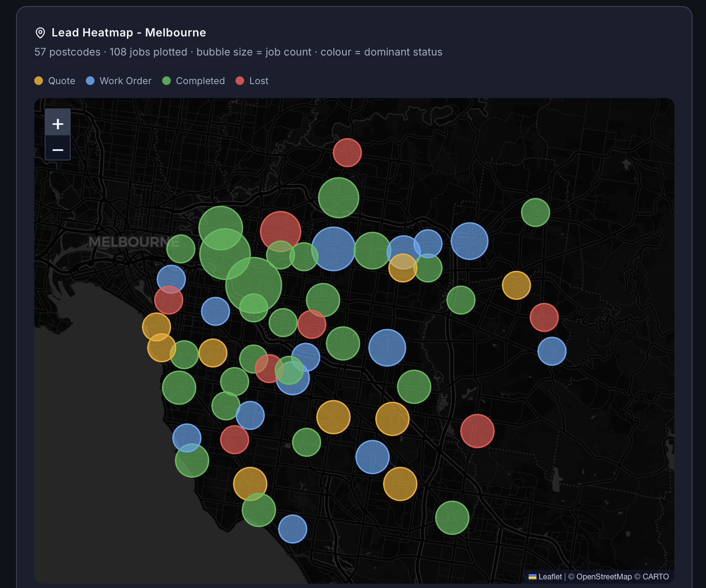Open the Leaflet attribution link
The image size is (706, 588).
pyautogui.click(x=545, y=577)
